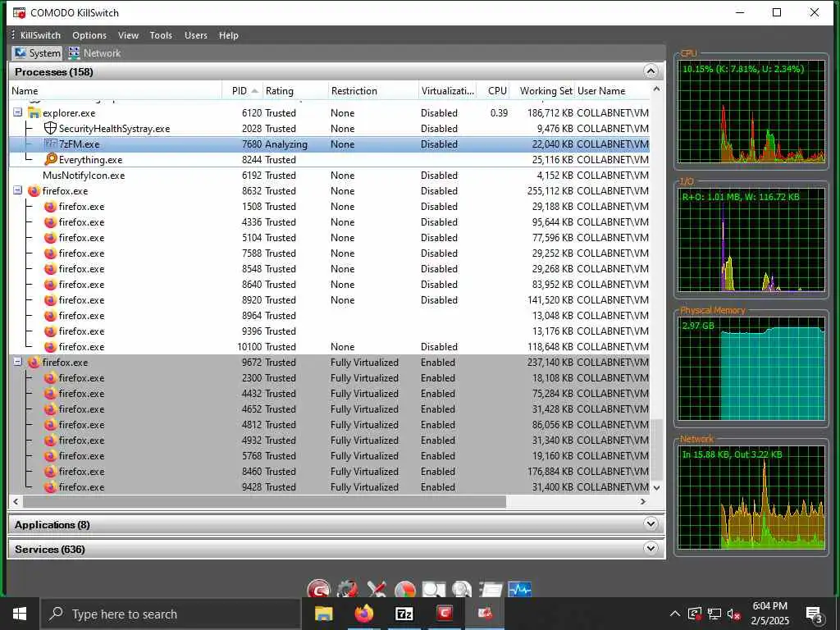Click 'Fully Virtualized' for PID 8460
Viewport: 840px width, 630px height.
point(364,472)
